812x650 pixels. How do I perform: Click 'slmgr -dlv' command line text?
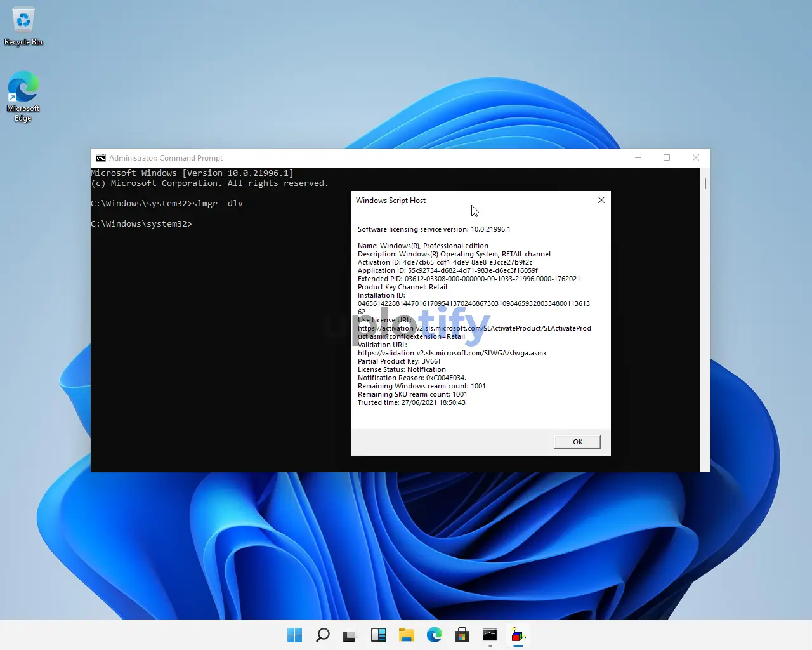(x=218, y=204)
